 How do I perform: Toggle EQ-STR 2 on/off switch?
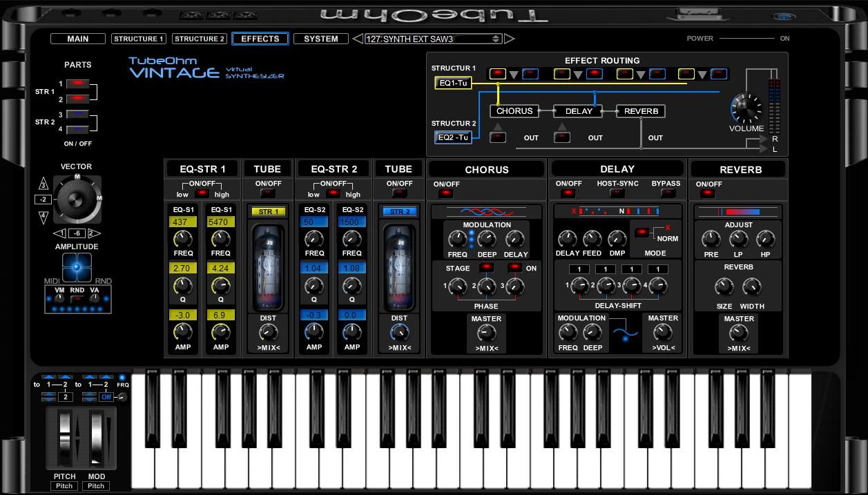(x=333, y=194)
